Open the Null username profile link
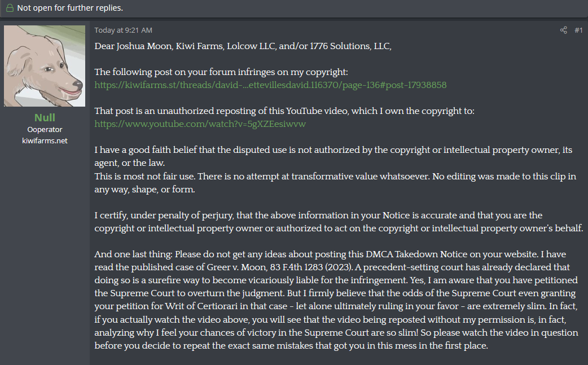Viewport: 588px width, 365px height. (x=45, y=117)
